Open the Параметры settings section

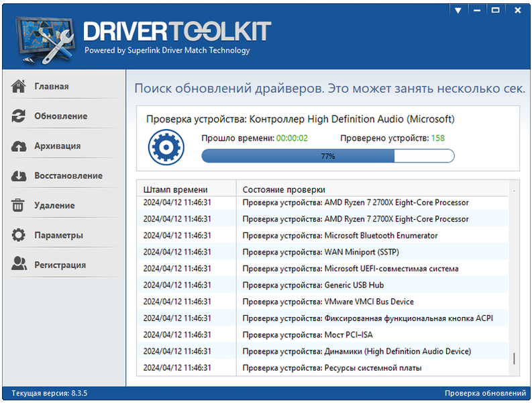pos(64,235)
